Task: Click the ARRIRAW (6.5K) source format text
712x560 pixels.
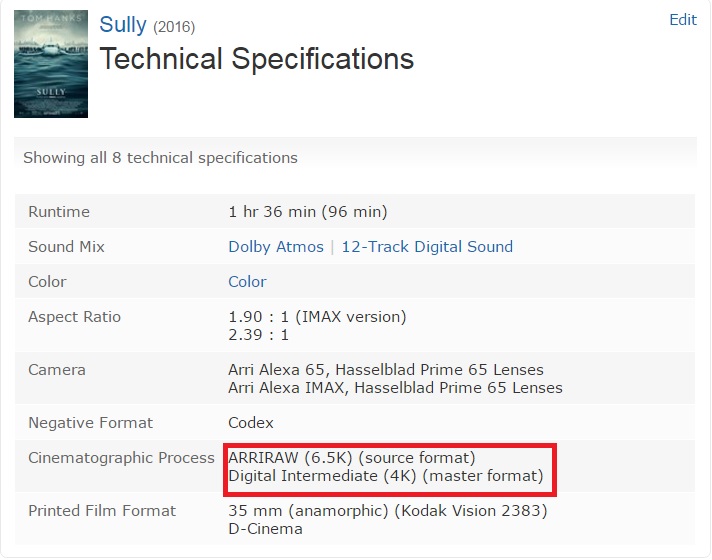Action: coord(352,457)
